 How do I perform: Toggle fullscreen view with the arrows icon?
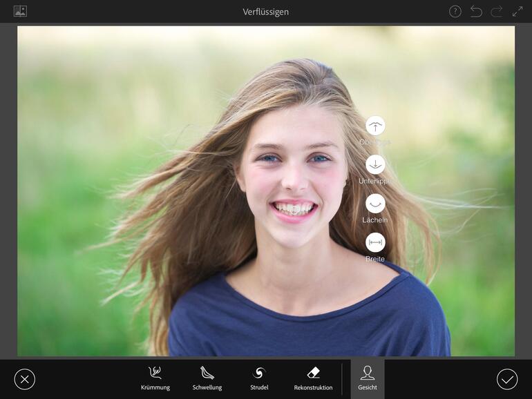coord(517,12)
